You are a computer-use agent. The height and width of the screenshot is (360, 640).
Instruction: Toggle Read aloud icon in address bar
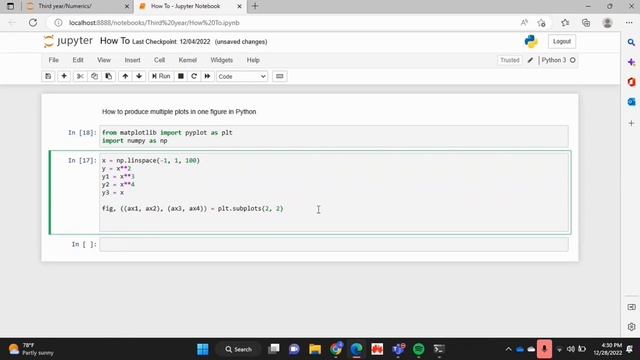coord(524,23)
